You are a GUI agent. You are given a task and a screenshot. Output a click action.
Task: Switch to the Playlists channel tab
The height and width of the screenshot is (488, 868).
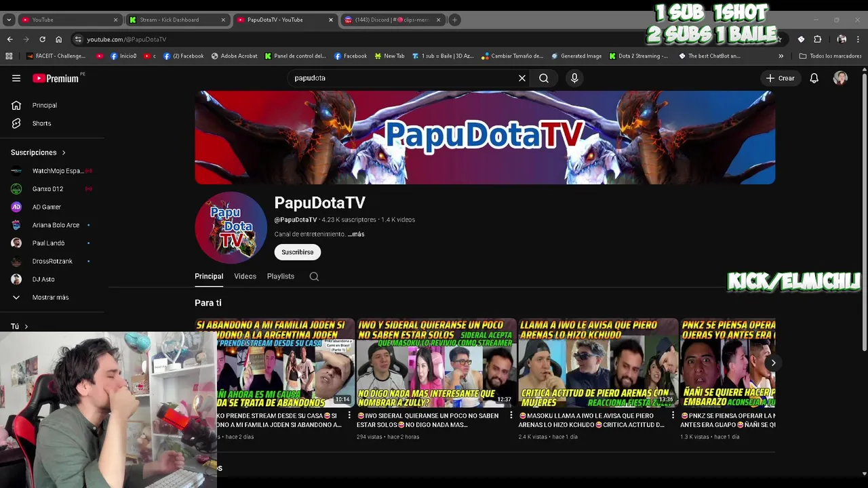pyautogui.click(x=281, y=277)
